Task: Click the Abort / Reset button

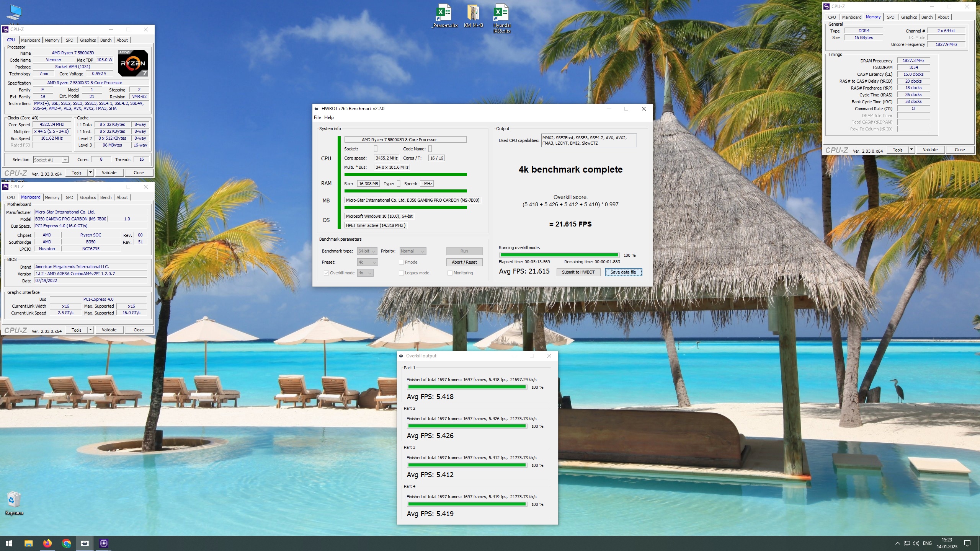Action: [464, 262]
